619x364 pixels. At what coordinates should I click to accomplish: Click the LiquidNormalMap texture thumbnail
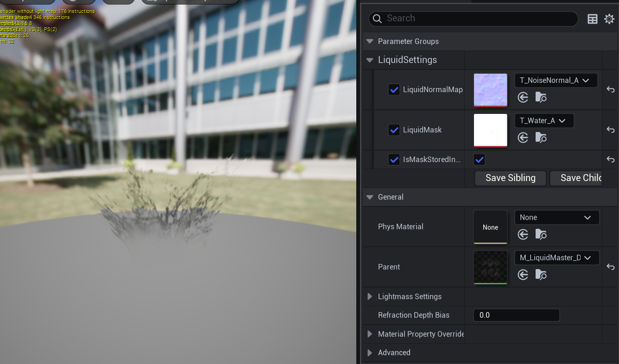point(490,90)
